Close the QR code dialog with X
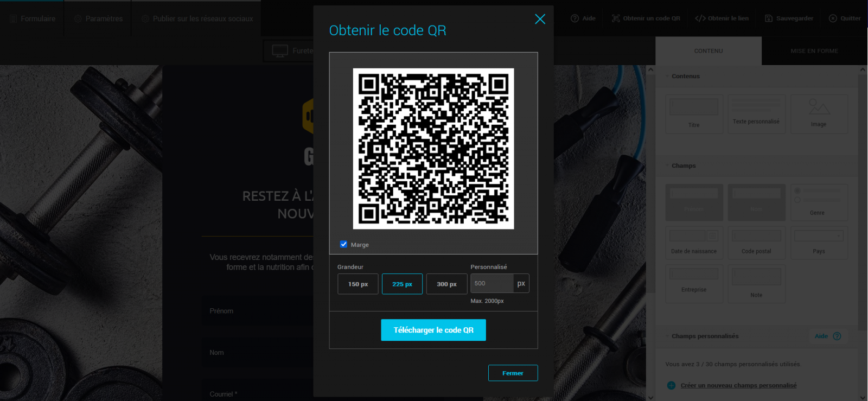The width and height of the screenshot is (868, 401). 540,19
